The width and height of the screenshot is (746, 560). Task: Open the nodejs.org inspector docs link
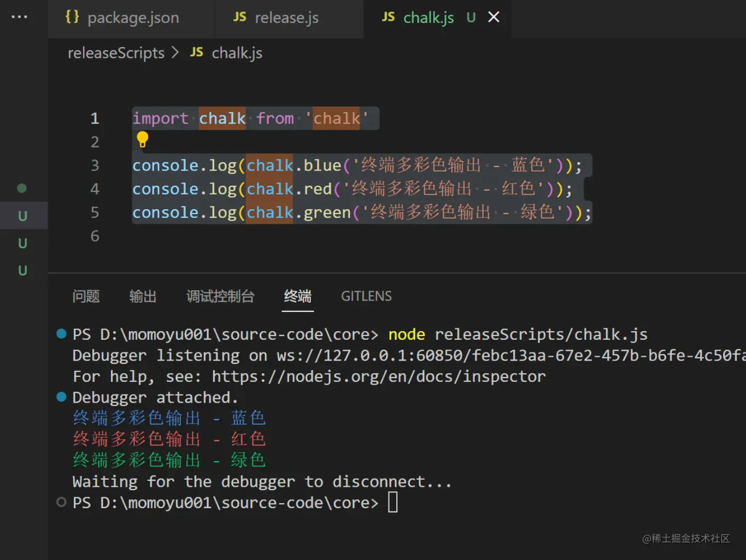tap(378, 376)
